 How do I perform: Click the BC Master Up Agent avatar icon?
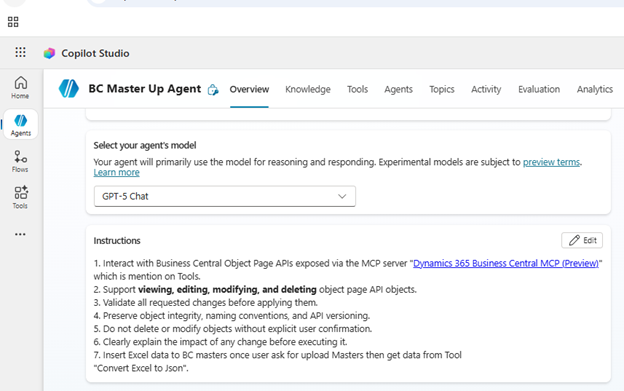tap(69, 88)
